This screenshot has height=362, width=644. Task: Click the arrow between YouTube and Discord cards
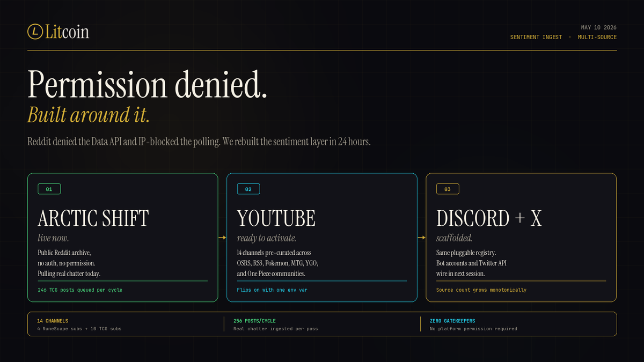tap(421, 238)
